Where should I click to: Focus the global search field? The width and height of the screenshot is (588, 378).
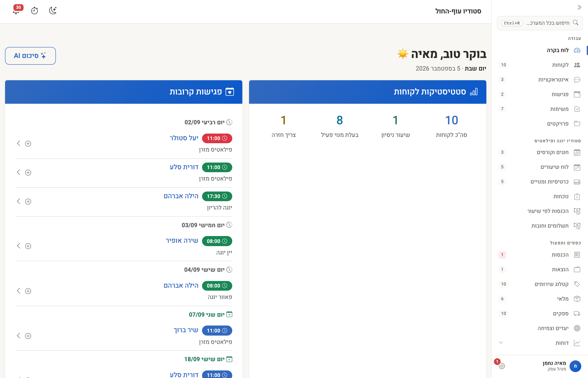(x=540, y=23)
